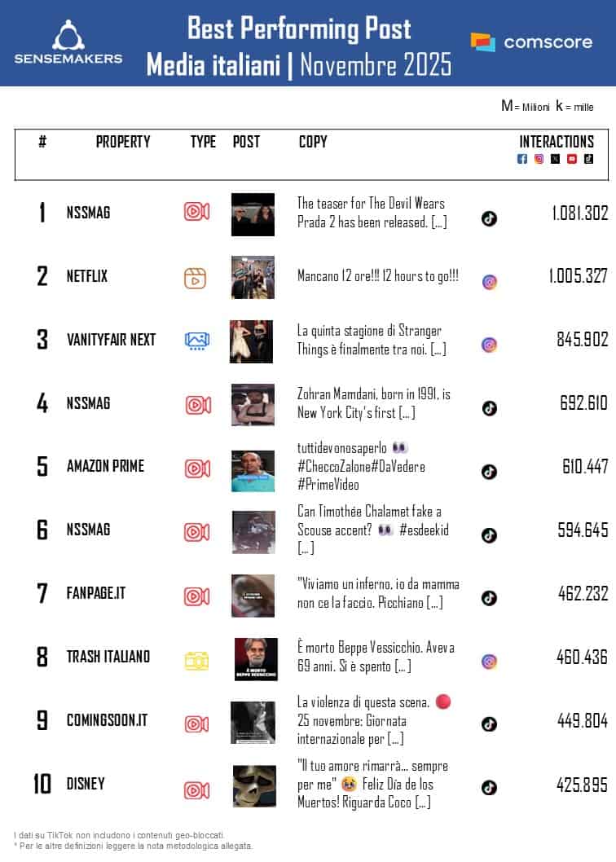Click the COMINGSOON.IT property name
The height and width of the screenshot is (862, 616).
[x=107, y=720]
